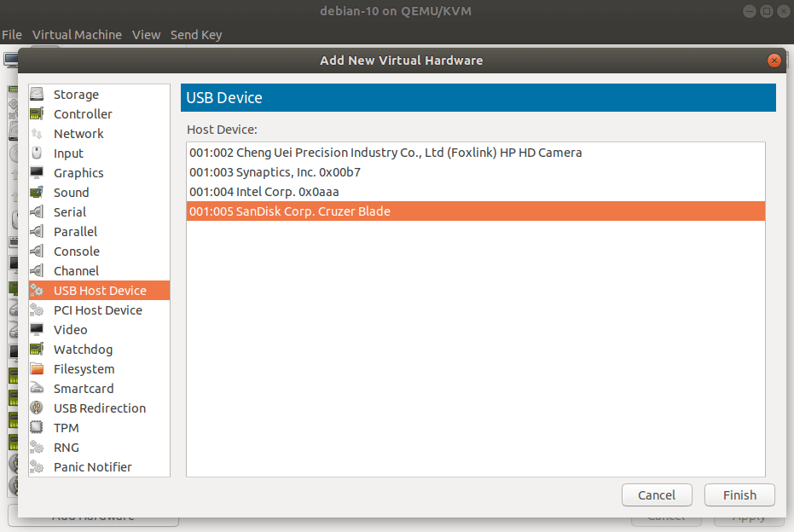Open the Virtual Machine menu
This screenshot has width=794, height=532.
[77, 35]
